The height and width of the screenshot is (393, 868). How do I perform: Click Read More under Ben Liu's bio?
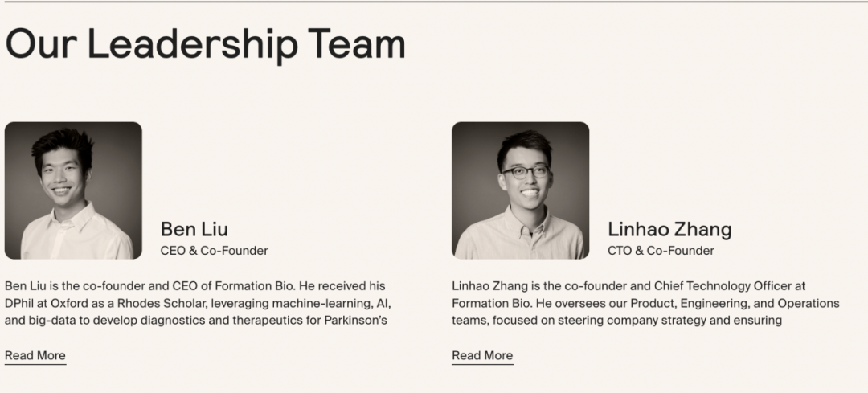click(x=35, y=356)
